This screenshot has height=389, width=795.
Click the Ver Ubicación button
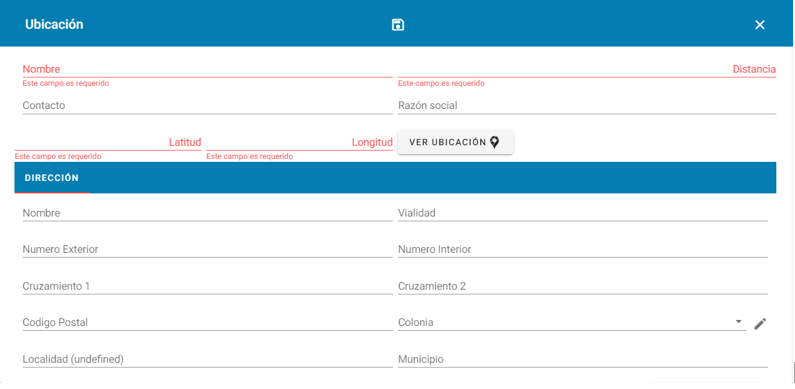(x=455, y=142)
